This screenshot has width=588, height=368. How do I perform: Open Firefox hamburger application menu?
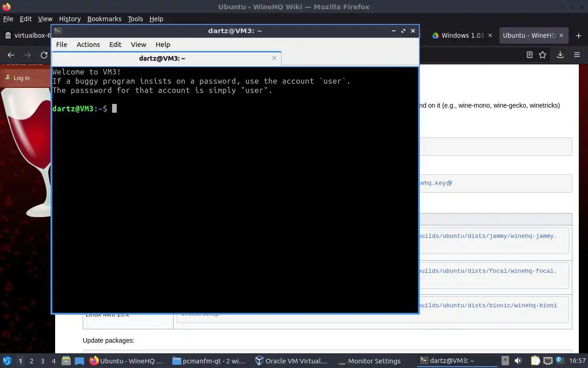[x=577, y=55]
